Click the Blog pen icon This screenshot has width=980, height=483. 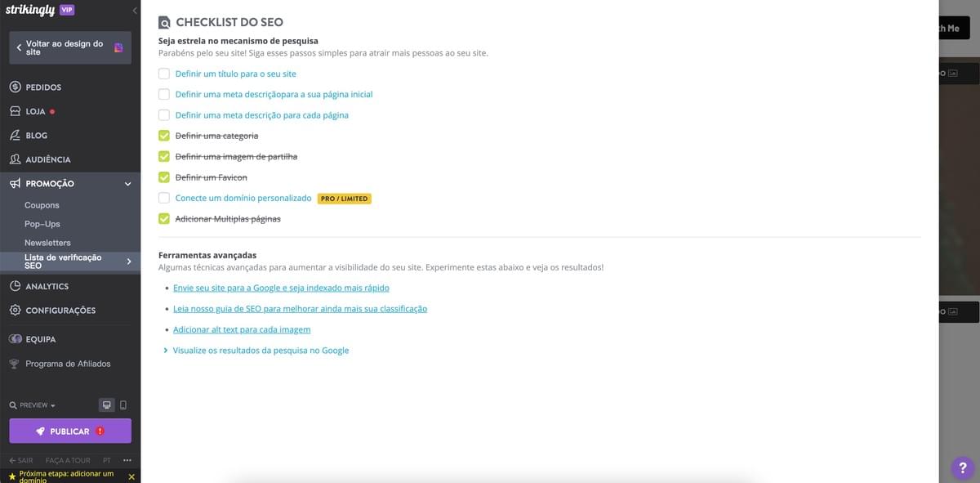15,135
